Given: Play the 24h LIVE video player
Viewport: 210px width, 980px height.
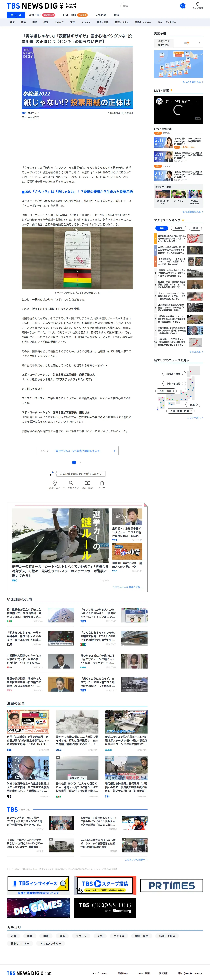Looking at the screenshot, I should pyautogui.click(x=178, y=110).
